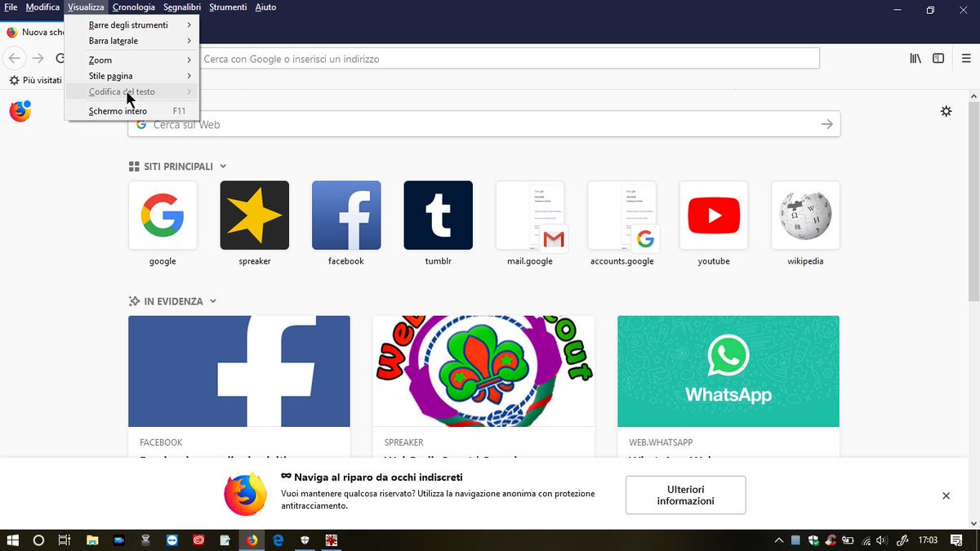Open the Segnalibri menu
The height and width of the screenshot is (551, 980).
tap(182, 7)
